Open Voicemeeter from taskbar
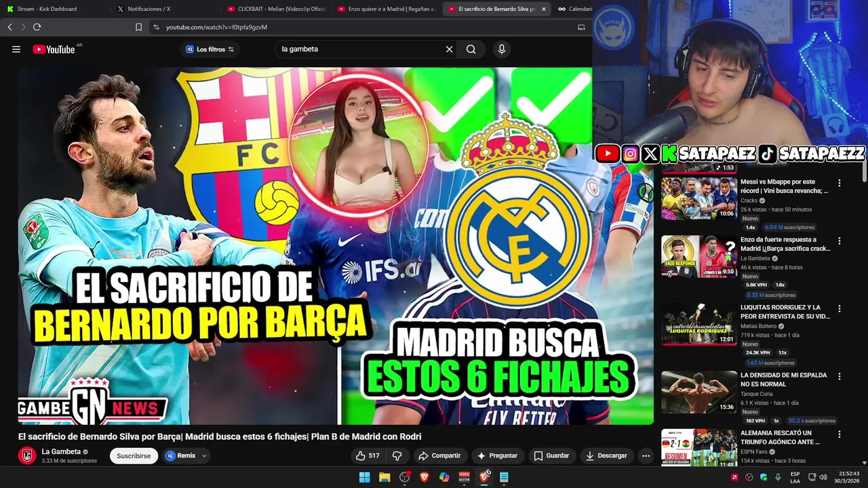The height and width of the screenshot is (488, 868). tap(465, 477)
